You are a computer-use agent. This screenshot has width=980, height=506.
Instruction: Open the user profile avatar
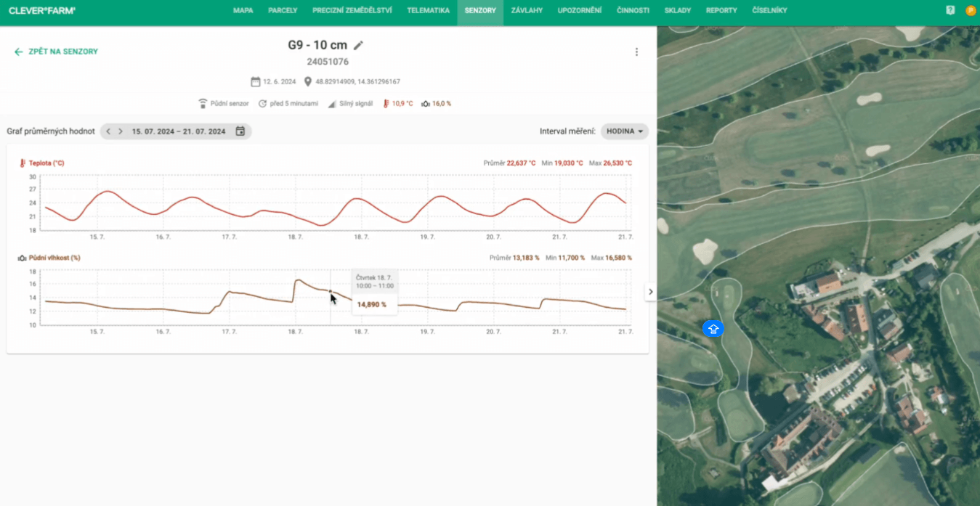[971, 10]
